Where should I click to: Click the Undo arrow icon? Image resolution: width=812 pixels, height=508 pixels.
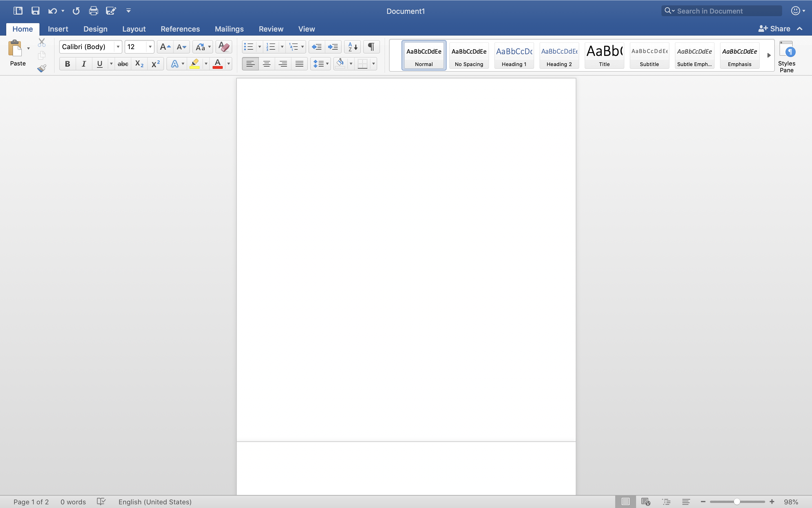tap(52, 11)
